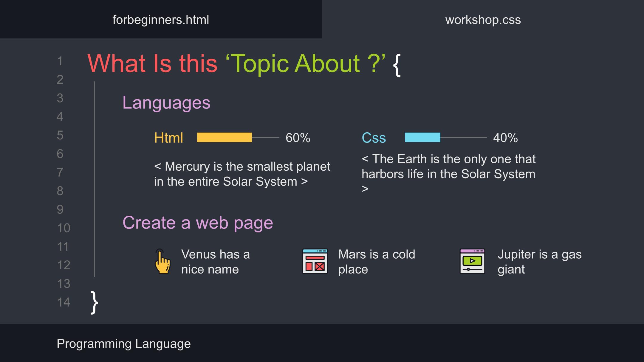
Task: Click the blue Css progress bar
Action: point(422,137)
